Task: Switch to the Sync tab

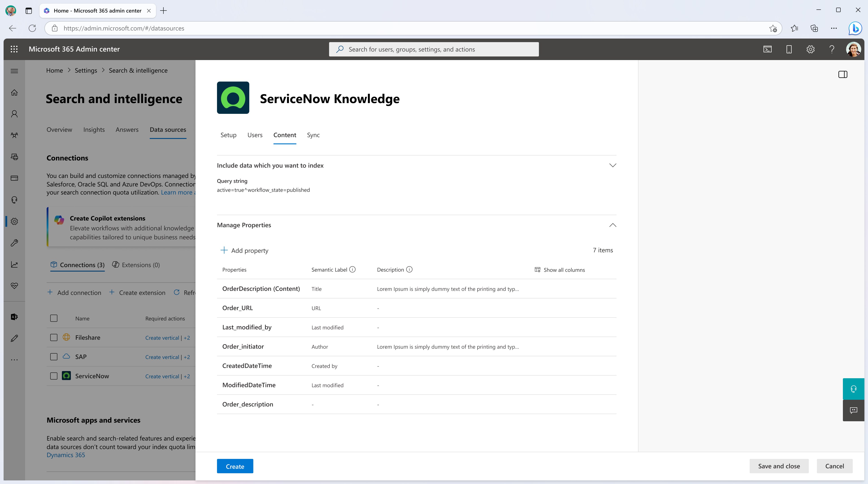Action: click(313, 135)
